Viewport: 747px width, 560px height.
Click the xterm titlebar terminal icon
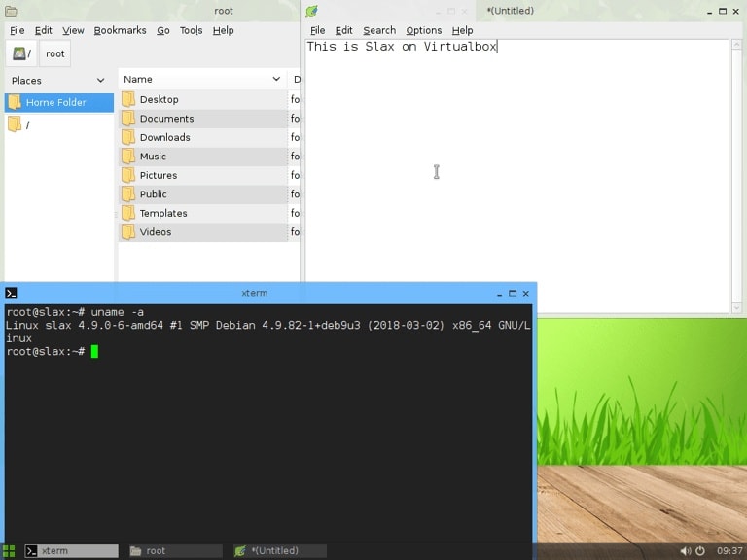tap(11, 293)
